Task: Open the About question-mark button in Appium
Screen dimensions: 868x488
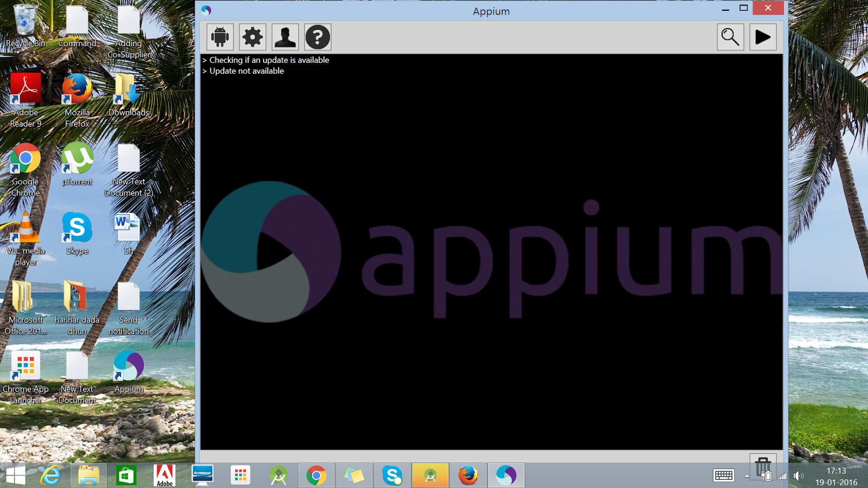Action: tap(318, 37)
